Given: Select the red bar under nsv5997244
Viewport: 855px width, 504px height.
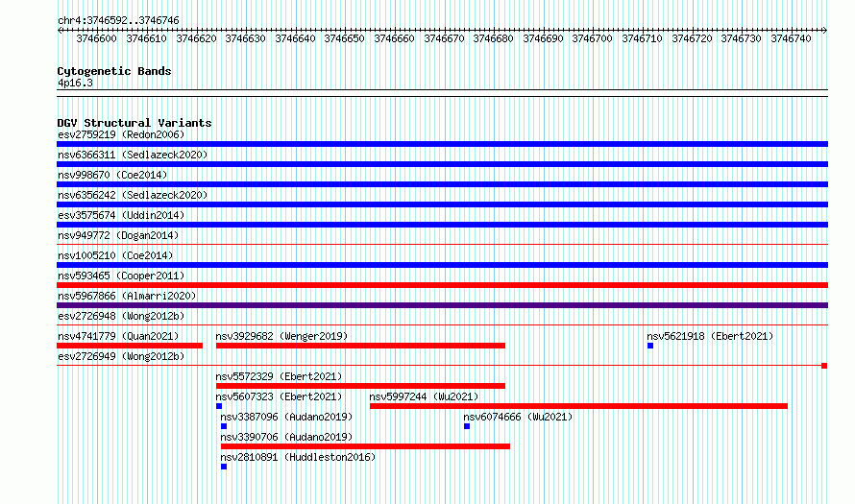Looking at the screenshot, I should (578, 406).
